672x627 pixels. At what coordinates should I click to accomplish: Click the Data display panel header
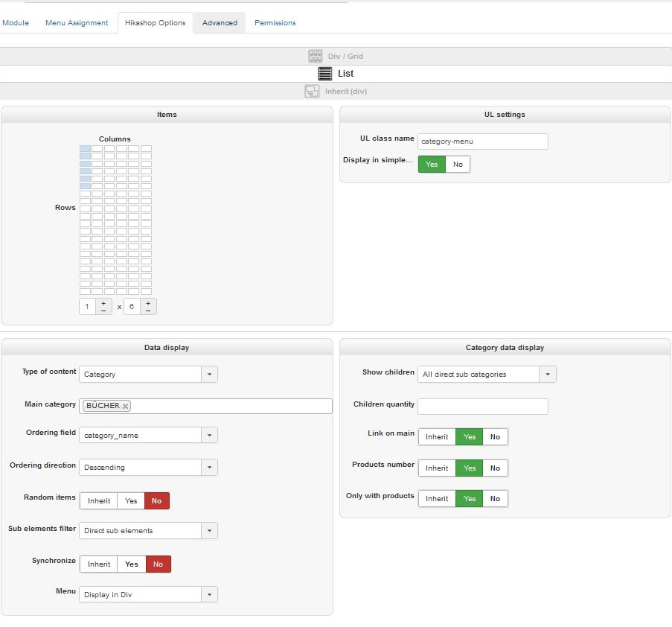[167, 347]
